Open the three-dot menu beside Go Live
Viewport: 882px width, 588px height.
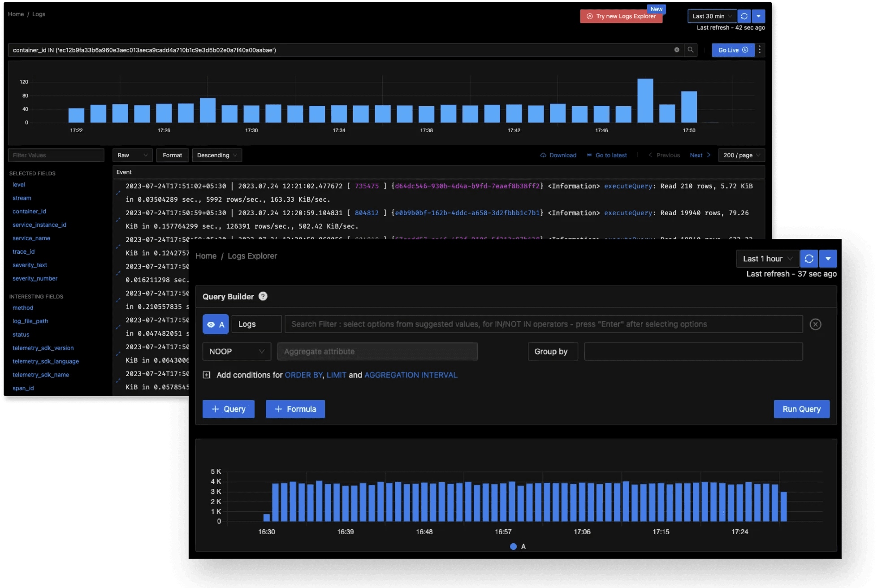click(x=760, y=50)
